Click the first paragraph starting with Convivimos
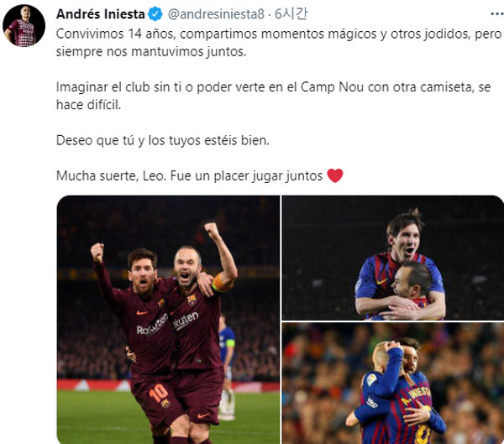 coord(279,43)
